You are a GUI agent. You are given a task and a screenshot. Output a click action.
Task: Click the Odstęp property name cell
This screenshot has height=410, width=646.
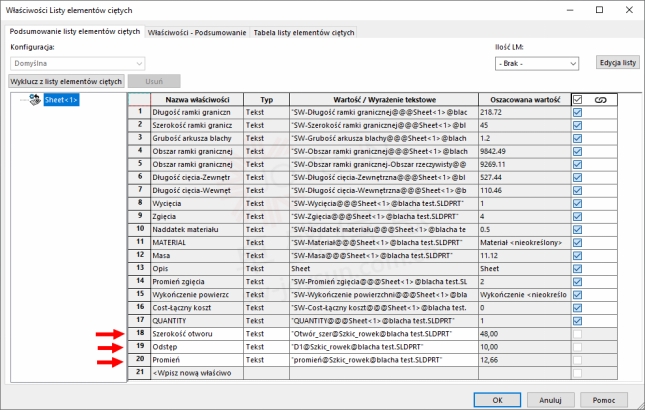coord(197,347)
